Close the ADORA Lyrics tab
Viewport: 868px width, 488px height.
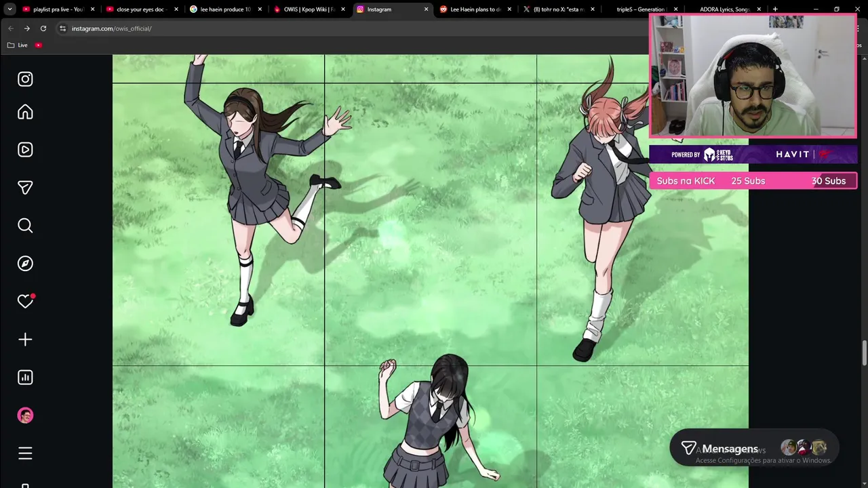[759, 9]
